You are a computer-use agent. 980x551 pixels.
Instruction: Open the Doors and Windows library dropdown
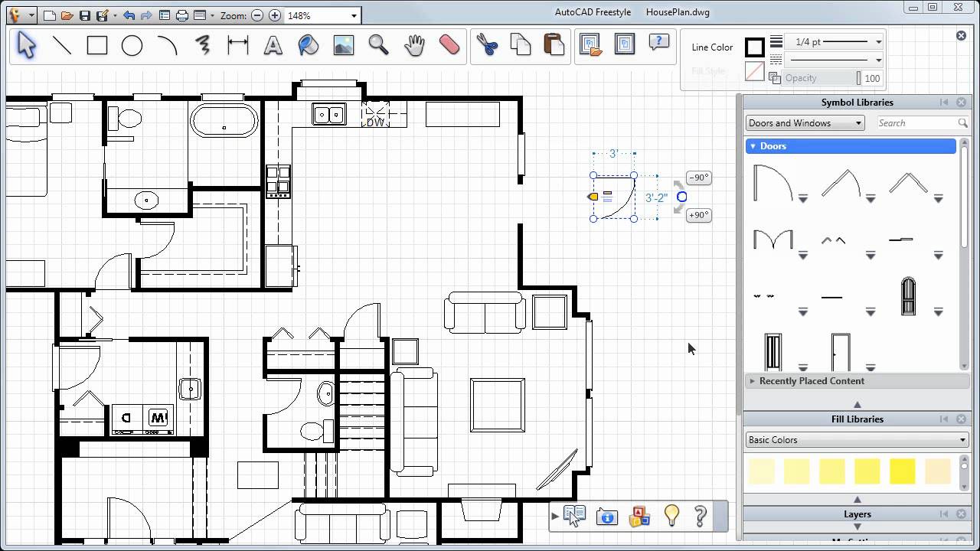pos(804,122)
